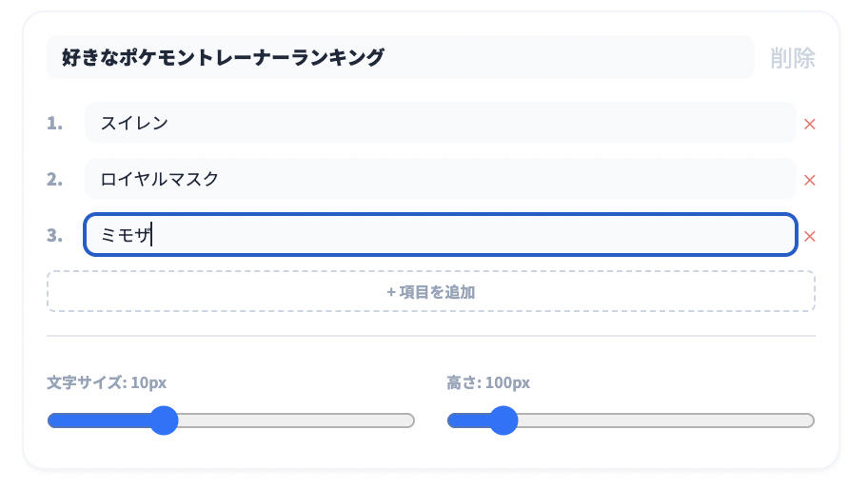Grab the 文字サイズ slider handle

(165, 421)
